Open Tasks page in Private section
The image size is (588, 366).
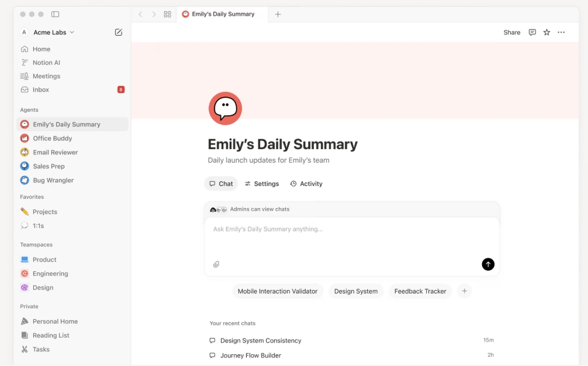(72, 350)
